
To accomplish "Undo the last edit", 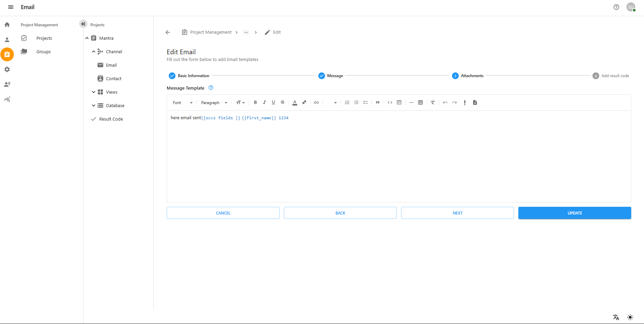I will (x=445, y=102).
